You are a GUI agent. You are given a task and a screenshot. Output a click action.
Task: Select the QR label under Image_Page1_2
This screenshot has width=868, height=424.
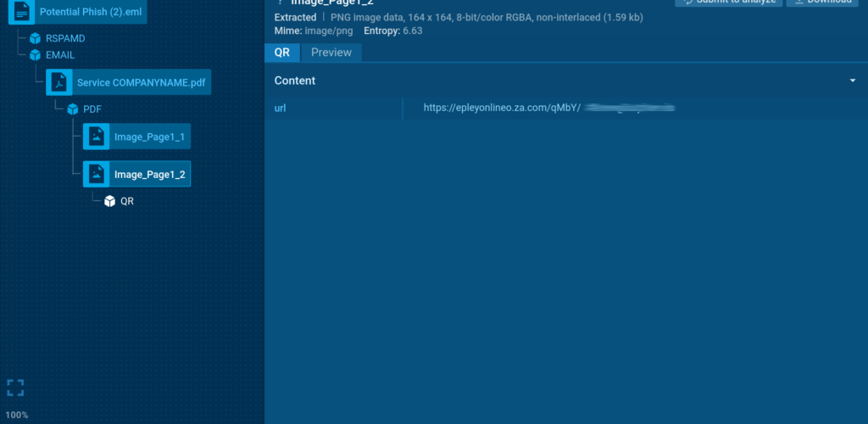pos(127,202)
